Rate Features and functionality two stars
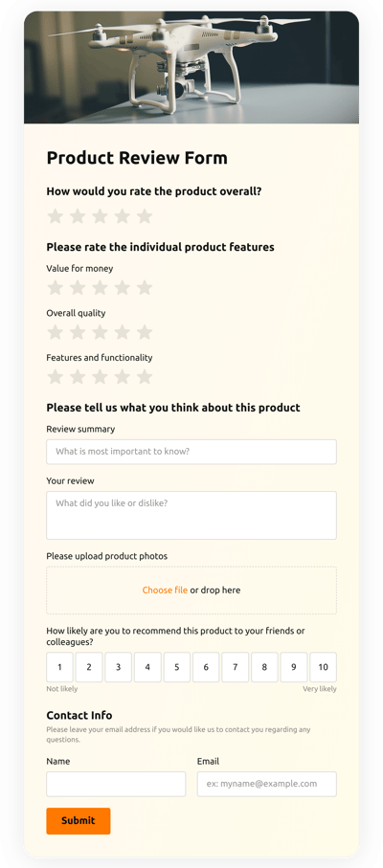This screenshot has height=868, width=383. [78, 377]
